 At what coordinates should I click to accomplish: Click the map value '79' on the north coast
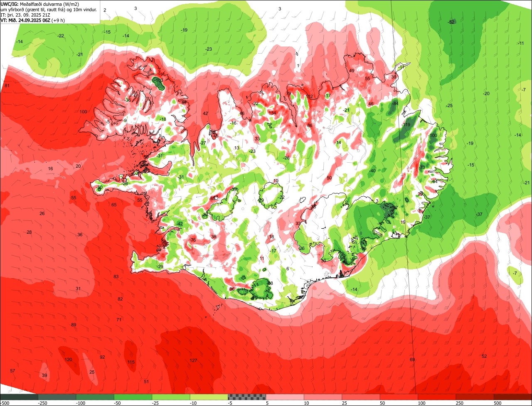288,93
